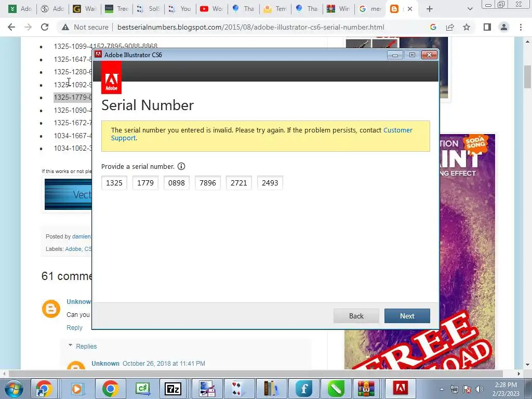Open the network icon in the system tray
The width and height of the screenshot is (532, 399).
[454, 389]
